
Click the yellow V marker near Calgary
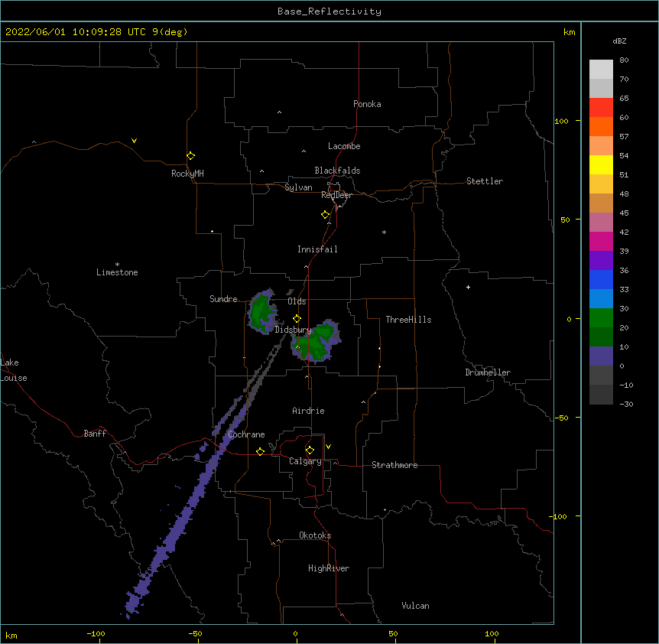point(328,447)
